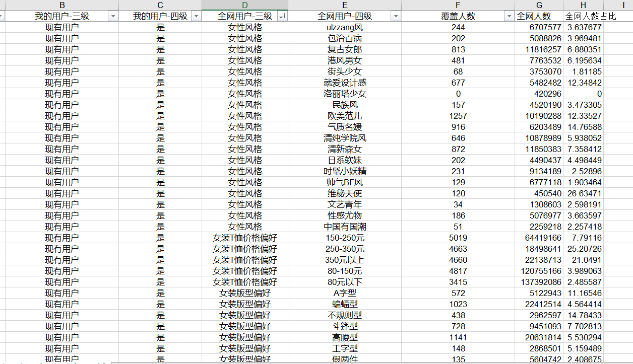This screenshot has height=364, width=633.
Task: Select the cell 文艺青年
Action: [x=345, y=204]
